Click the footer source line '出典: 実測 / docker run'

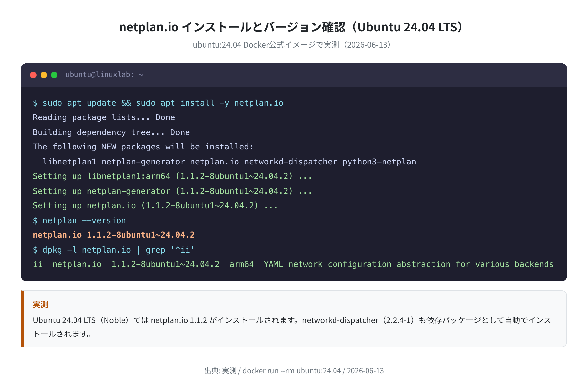[x=294, y=371]
